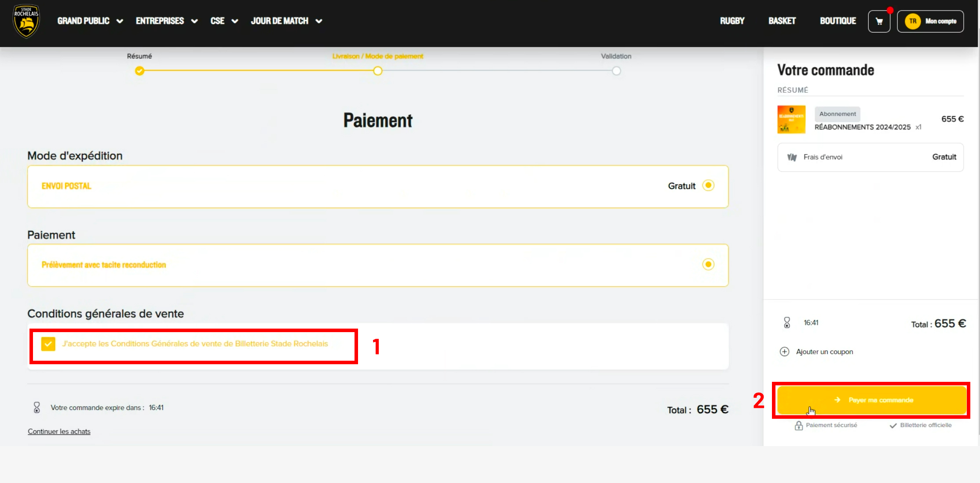Click the Stade Rochelais logo
Viewport: 980px width, 483px height.
(x=26, y=21)
